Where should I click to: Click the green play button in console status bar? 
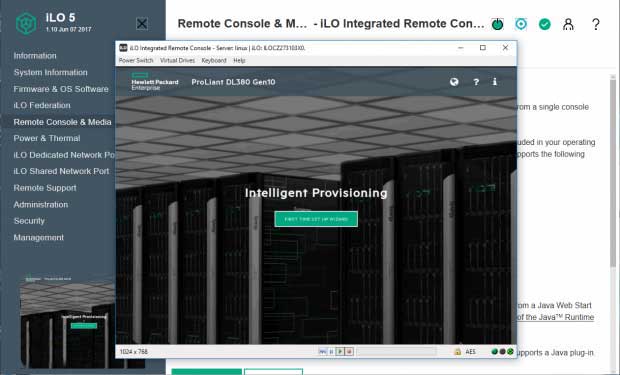click(x=340, y=351)
